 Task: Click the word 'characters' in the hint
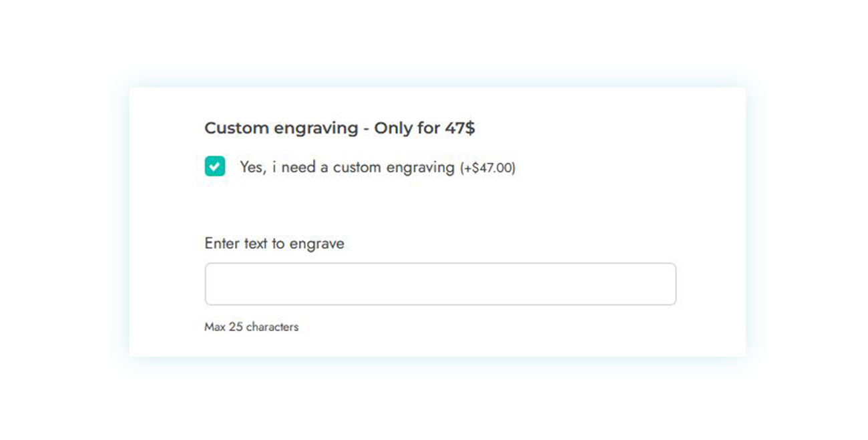tap(272, 327)
